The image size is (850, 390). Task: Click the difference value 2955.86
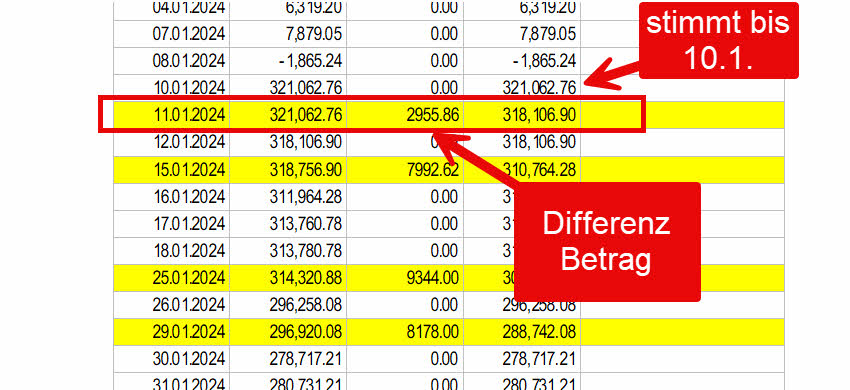[405, 115]
